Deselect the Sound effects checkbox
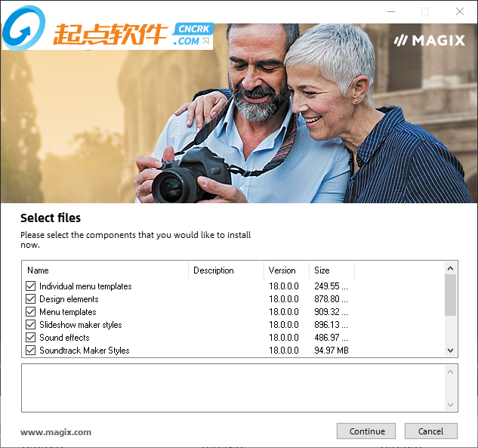The height and width of the screenshot is (448, 478). coord(30,337)
